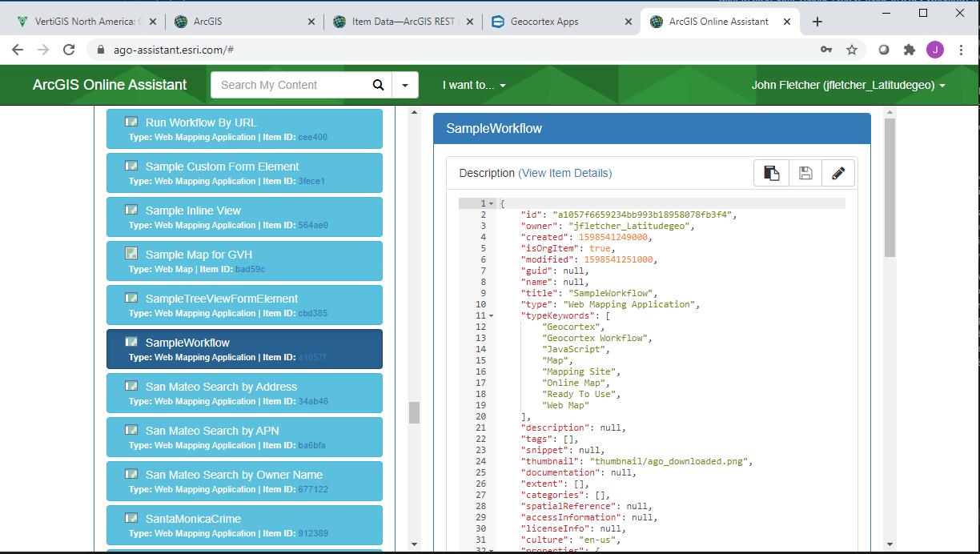Open the View Item Details link
The height and width of the screenshot is (554, 980).
(565, 173)
